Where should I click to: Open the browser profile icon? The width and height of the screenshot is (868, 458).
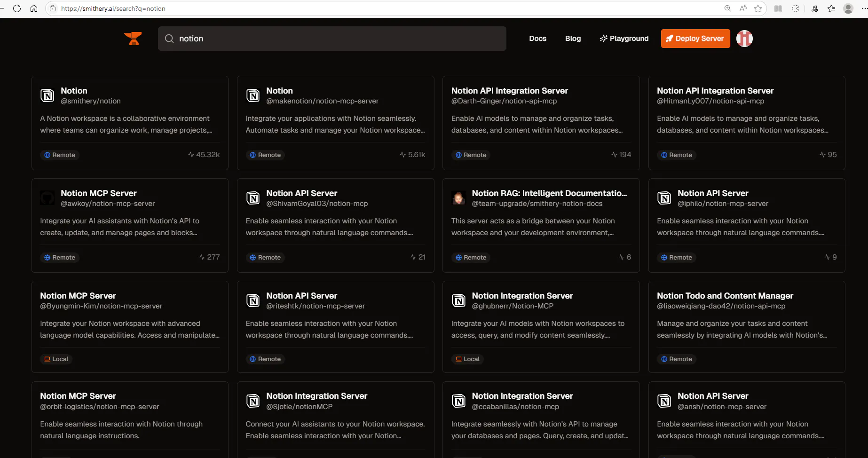(848, 8)
